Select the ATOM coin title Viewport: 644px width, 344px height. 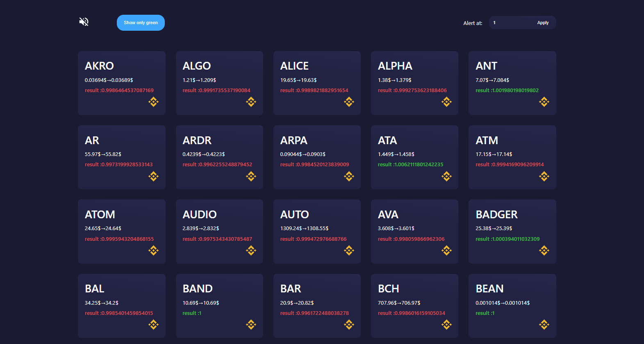(x=100, y=215)
